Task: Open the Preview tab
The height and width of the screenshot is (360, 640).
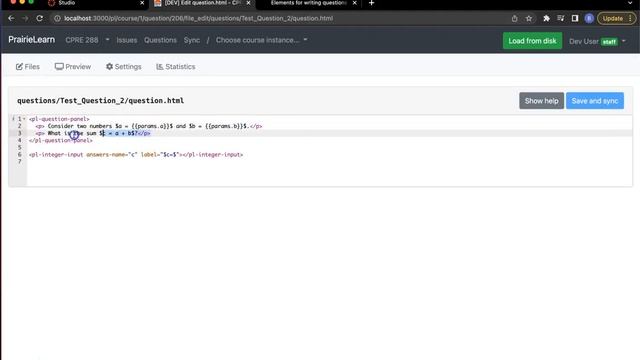Action: (73, 67)
